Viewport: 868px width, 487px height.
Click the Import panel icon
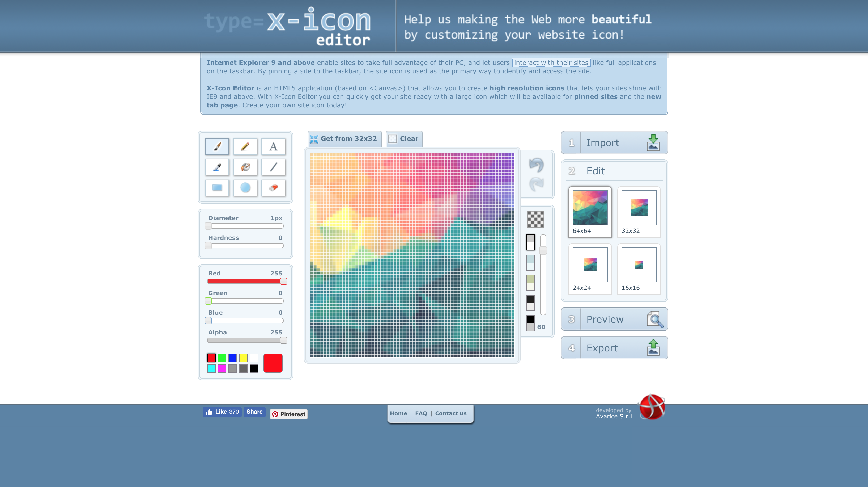pos(653,143)
